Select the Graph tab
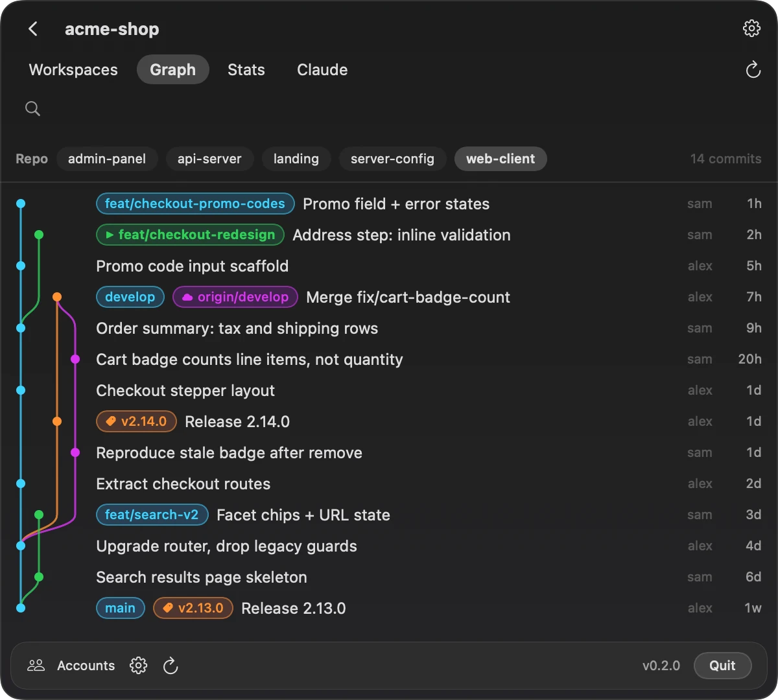This screenshot has width=778, height=700. (172, 70)
